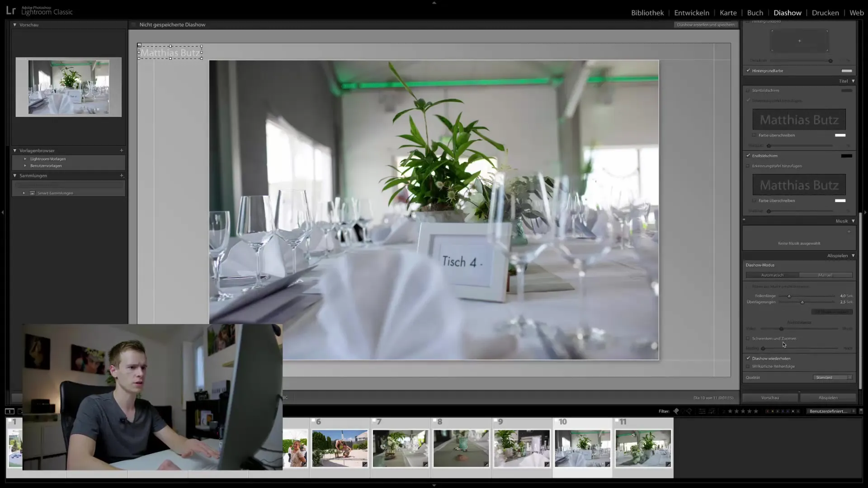Image resolution: width=868 pixels, height=488 pixels.
Task: Add a new template with plus icon
Action: [x=121, y=150]
